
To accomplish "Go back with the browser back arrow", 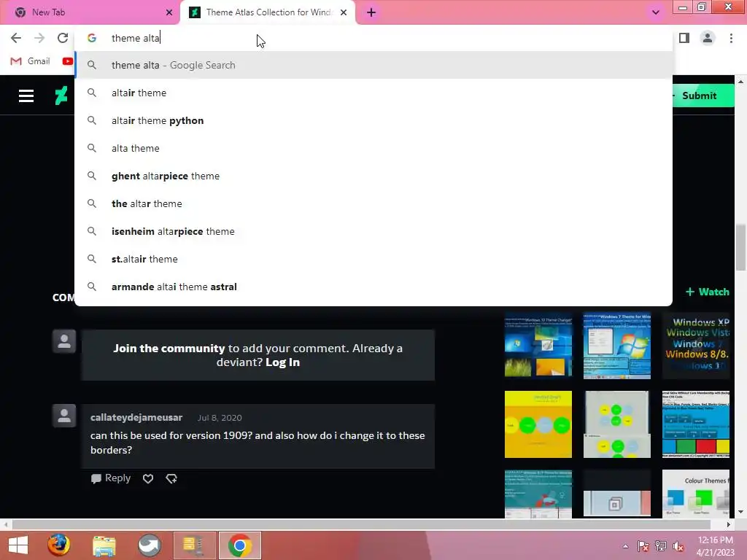I will pos(16,38).
